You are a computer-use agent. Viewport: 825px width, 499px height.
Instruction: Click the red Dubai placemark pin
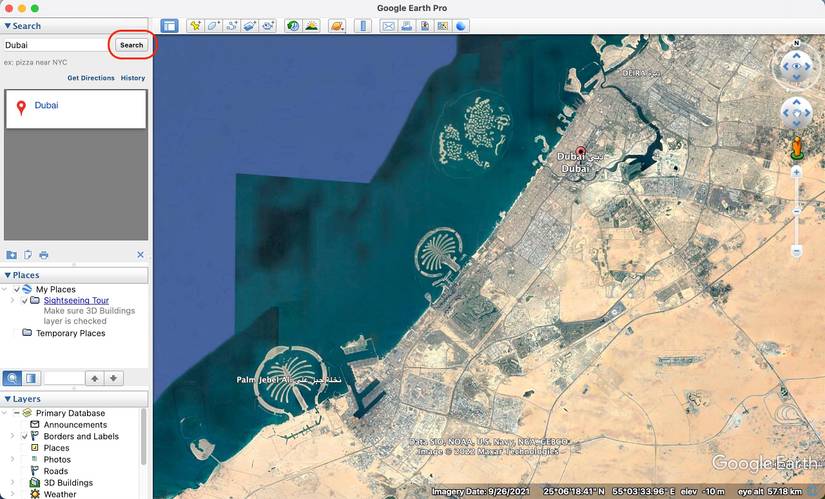581,153
